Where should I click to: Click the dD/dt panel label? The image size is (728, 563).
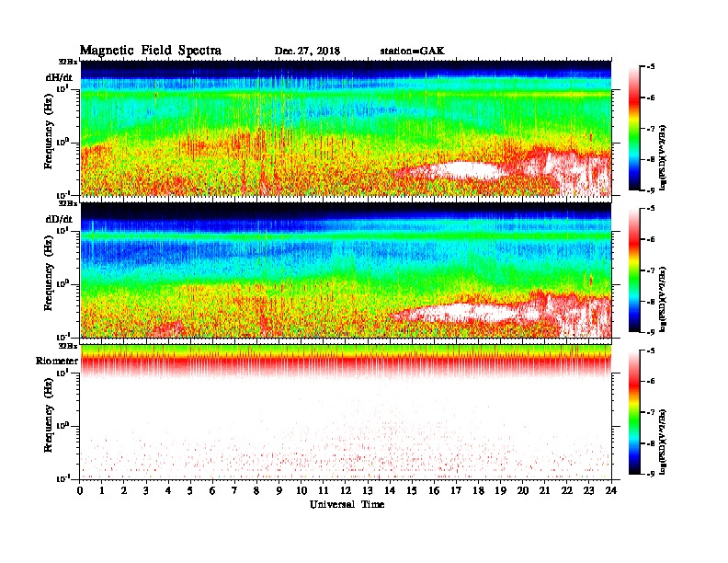[59, 219]
